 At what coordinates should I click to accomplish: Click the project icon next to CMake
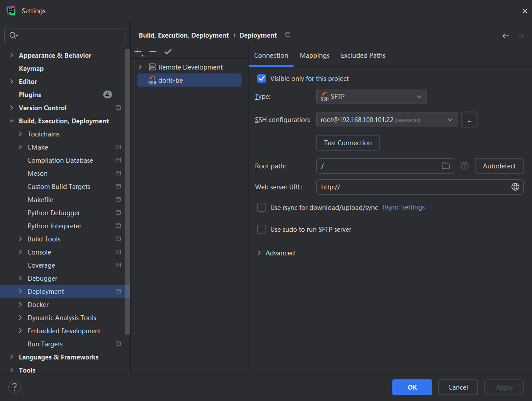tap(118, 147)
